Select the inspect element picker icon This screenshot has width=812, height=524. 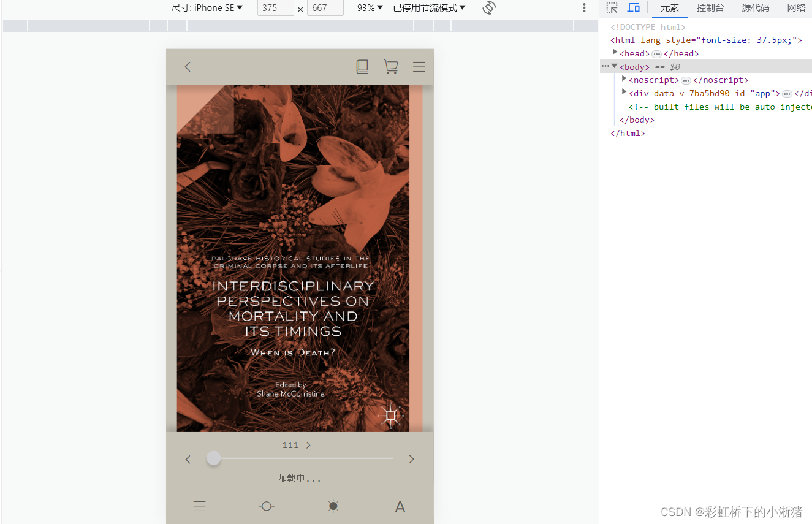(612, 8)
